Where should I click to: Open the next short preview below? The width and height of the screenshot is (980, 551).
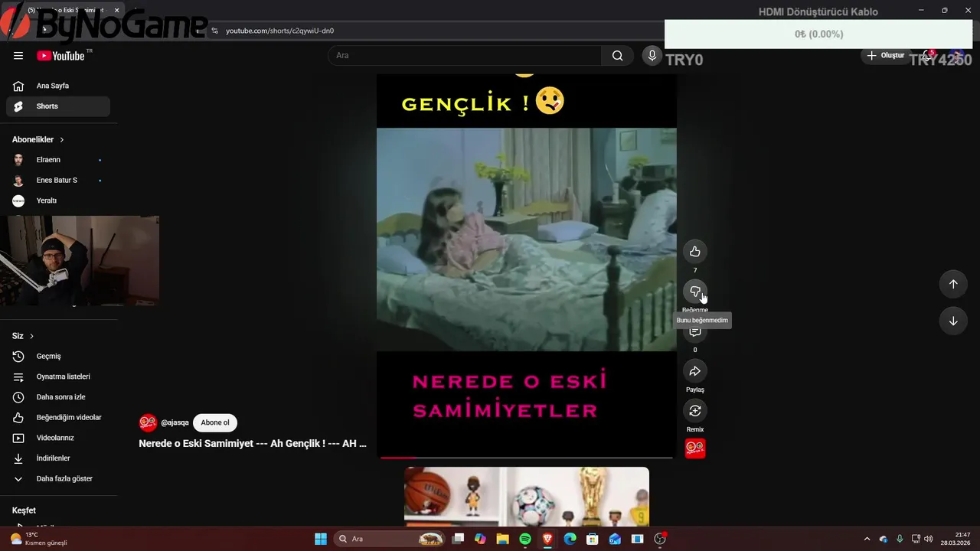tap(527, 497)
